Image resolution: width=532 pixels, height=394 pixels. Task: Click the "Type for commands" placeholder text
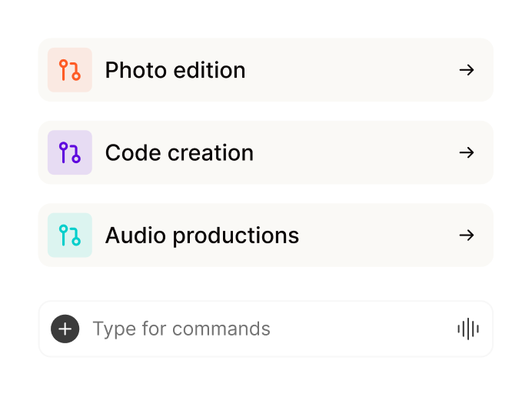[181, 329]
